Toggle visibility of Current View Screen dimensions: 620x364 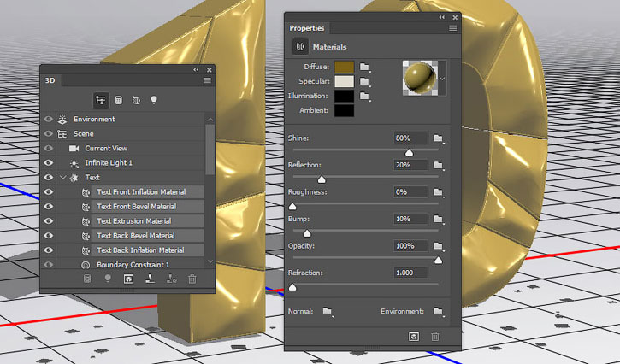point(48,148)
